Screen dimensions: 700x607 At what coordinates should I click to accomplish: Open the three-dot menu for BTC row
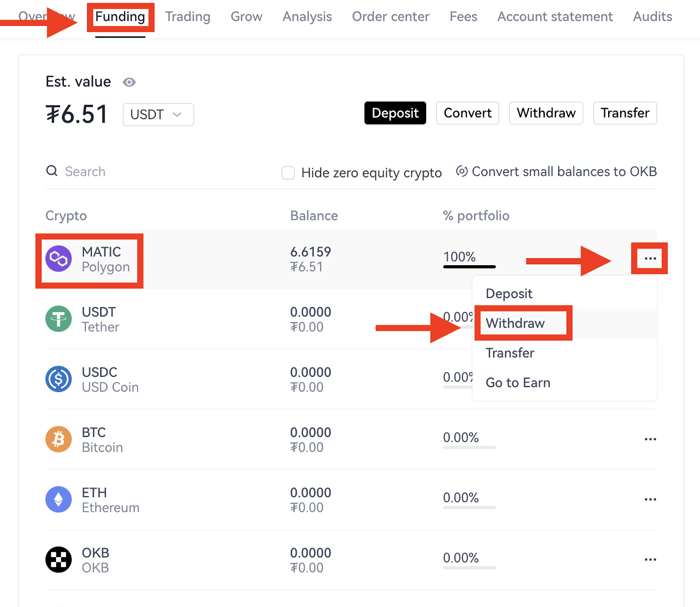(650, 439)
